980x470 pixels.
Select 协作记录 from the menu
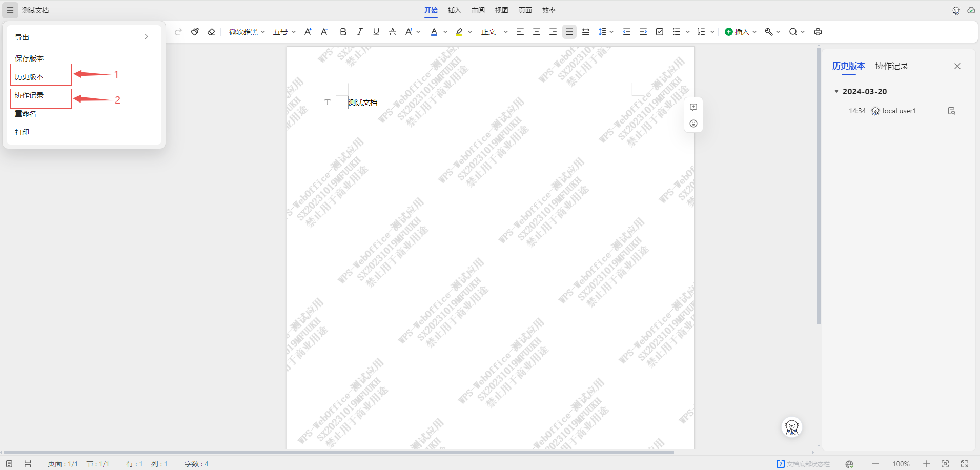tap(29, 95)
